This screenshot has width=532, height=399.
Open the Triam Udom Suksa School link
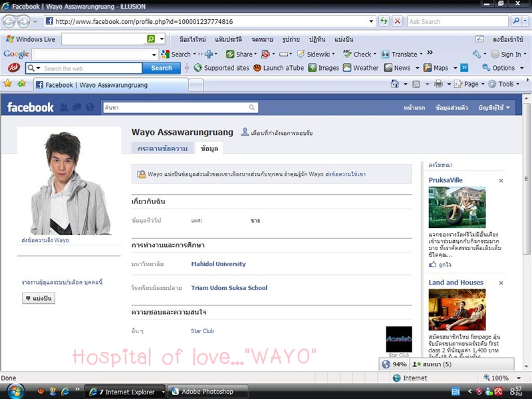point(229,288)
